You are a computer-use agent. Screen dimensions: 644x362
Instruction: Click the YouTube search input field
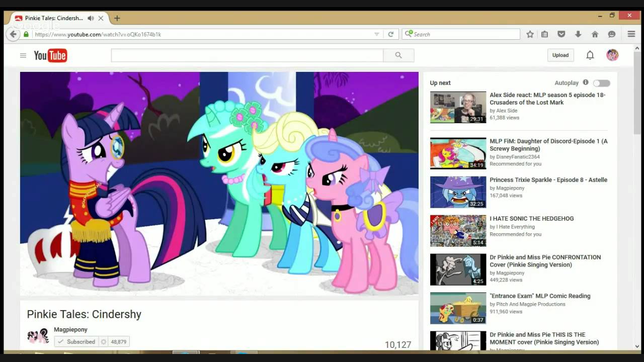(x=247, y=55)
